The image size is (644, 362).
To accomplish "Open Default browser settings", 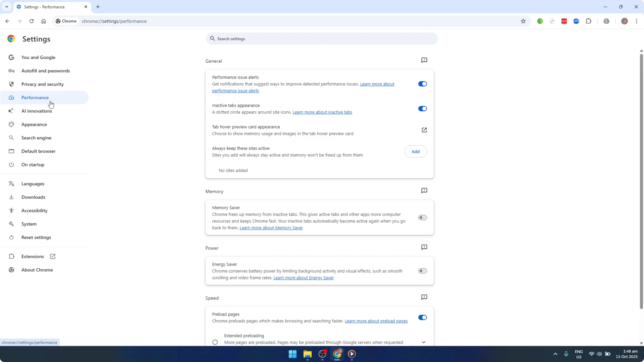I will coord(44,151).
